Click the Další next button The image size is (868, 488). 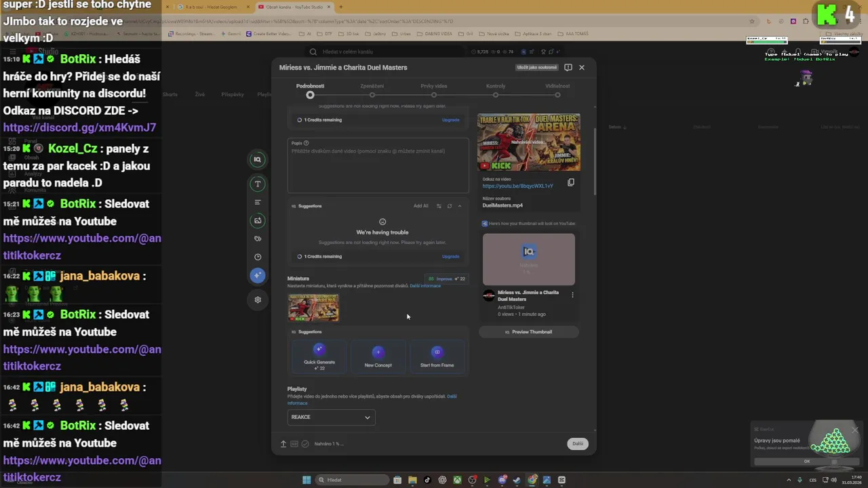pos(578,444)
